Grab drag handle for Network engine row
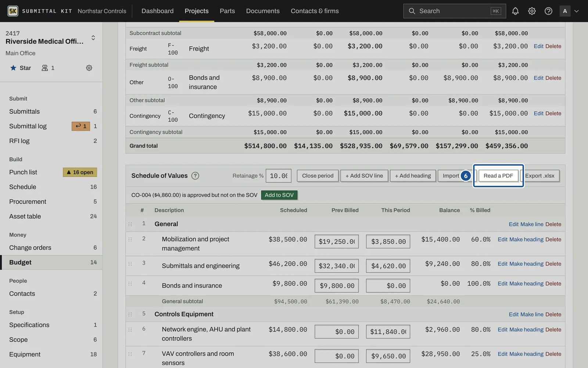588x368 pixels. [x=130, y=330]
